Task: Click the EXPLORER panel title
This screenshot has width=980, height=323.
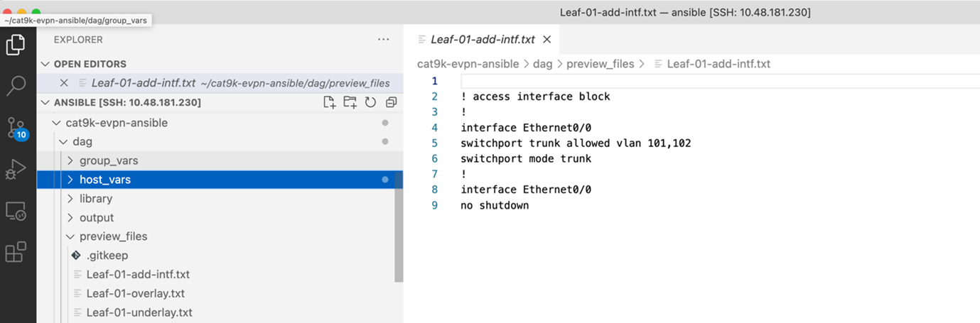Action: click(x=78, y=40)
